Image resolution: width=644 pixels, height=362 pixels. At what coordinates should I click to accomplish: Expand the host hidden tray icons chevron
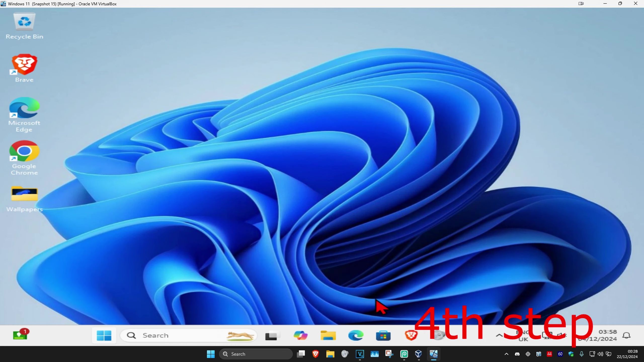[506, 354]
